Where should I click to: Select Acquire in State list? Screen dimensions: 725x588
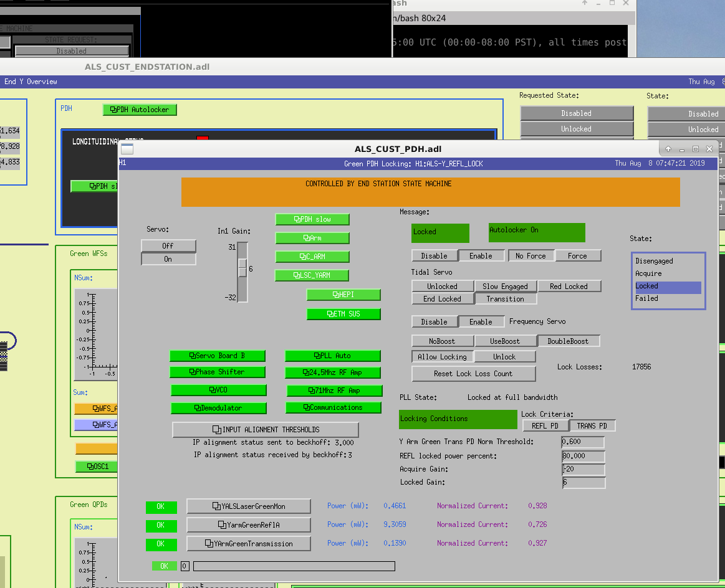tap(668, 273)
